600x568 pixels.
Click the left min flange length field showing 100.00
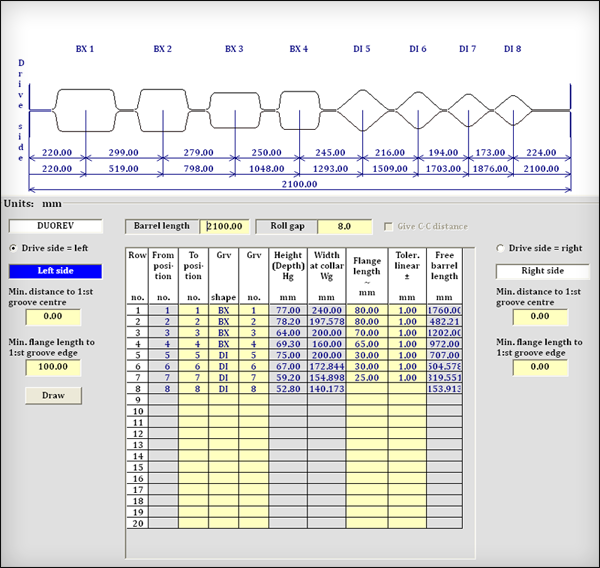pos(53,367)
